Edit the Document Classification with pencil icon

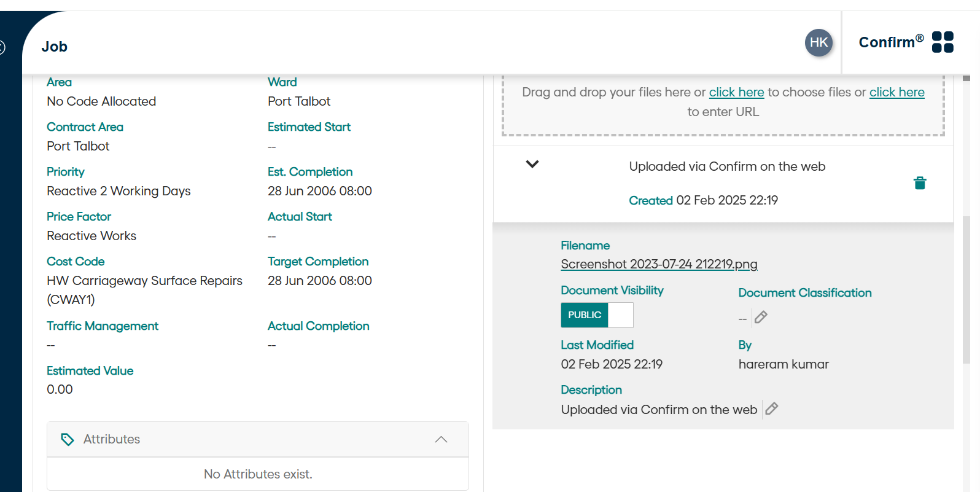(761, 317)
